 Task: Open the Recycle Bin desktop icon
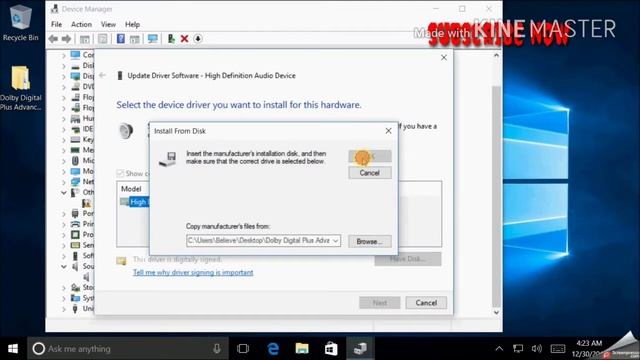click(20, 23)
